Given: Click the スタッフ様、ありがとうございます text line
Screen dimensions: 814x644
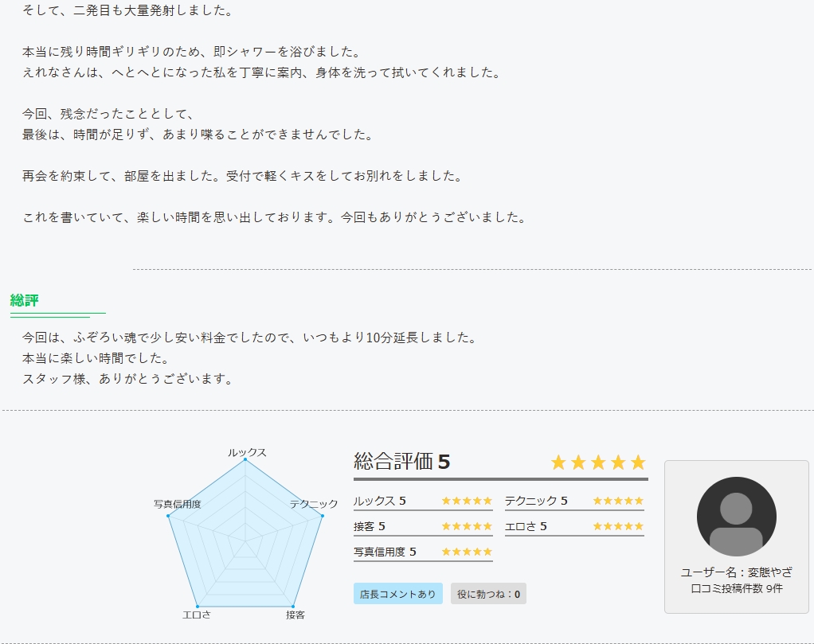Looking at the screenshot, I should (x=127, y=379).
